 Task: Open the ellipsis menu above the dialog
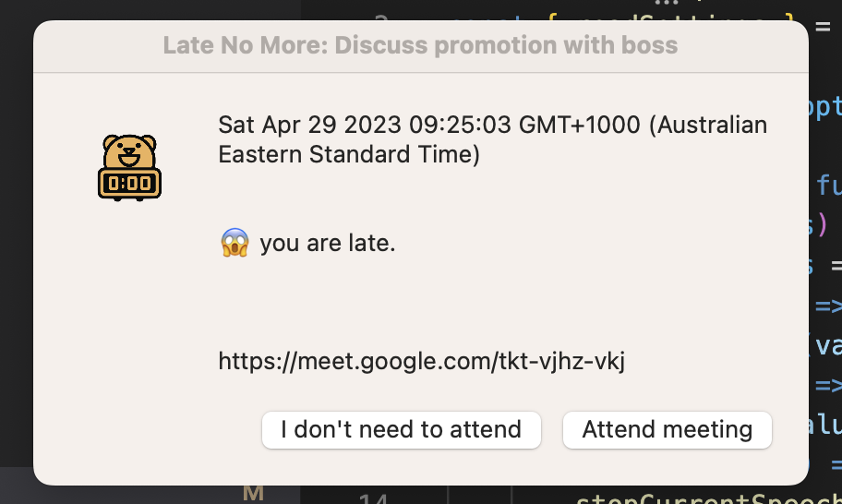point(667,3)
